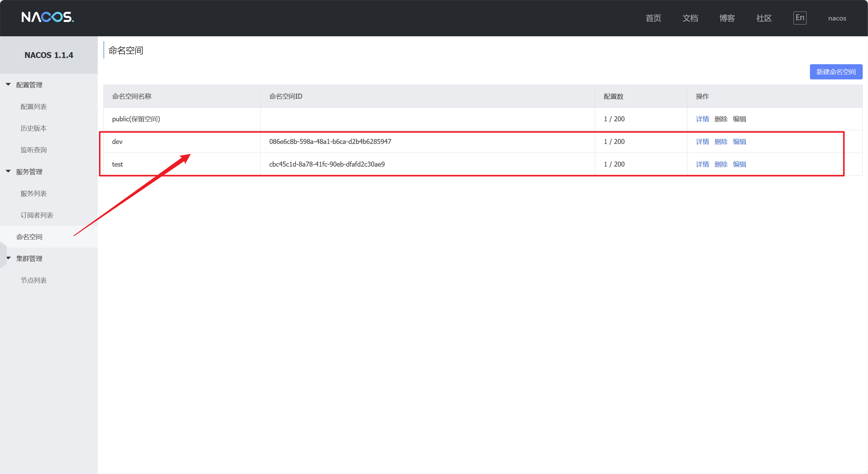Click 编辑 in the public namespace row
Image resolution: width=868 pixels, height=474 pixels.
point(739,119)
